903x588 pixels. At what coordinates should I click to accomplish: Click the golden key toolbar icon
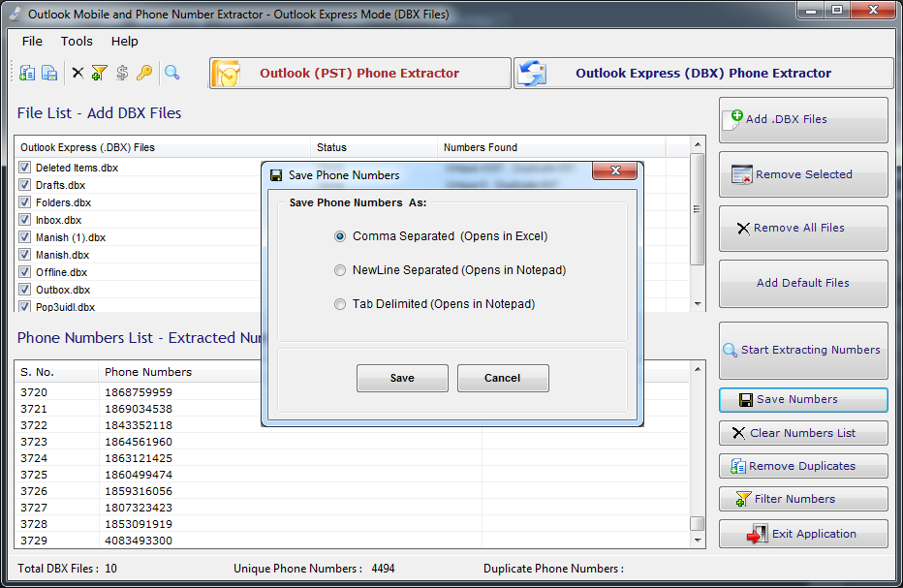[x=144, y=73]
